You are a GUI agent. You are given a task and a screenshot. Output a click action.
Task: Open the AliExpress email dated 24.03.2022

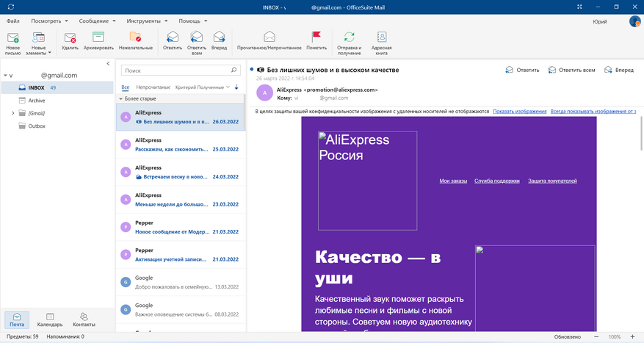pyautogui.click(x=181, y=172)
